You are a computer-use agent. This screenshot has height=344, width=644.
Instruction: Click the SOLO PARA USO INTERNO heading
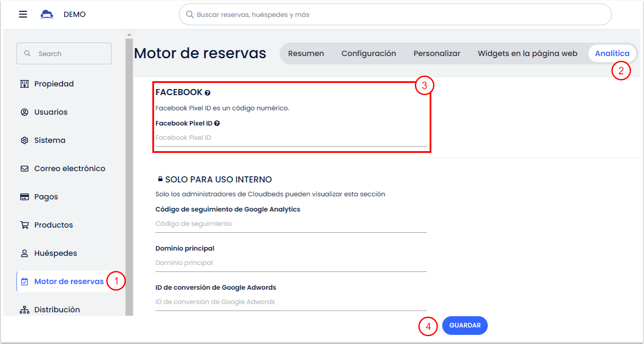(x=218, y=179)
